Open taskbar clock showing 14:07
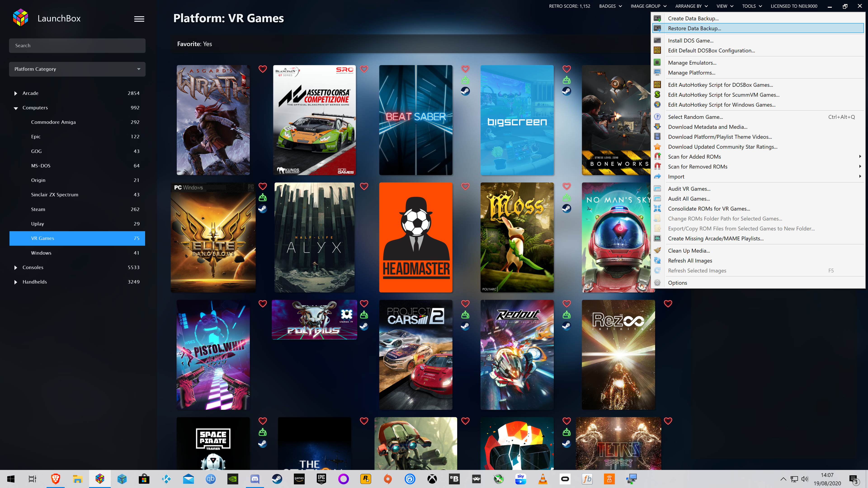Viewport: 868px width, 488px height. click(x=827, y=479)
